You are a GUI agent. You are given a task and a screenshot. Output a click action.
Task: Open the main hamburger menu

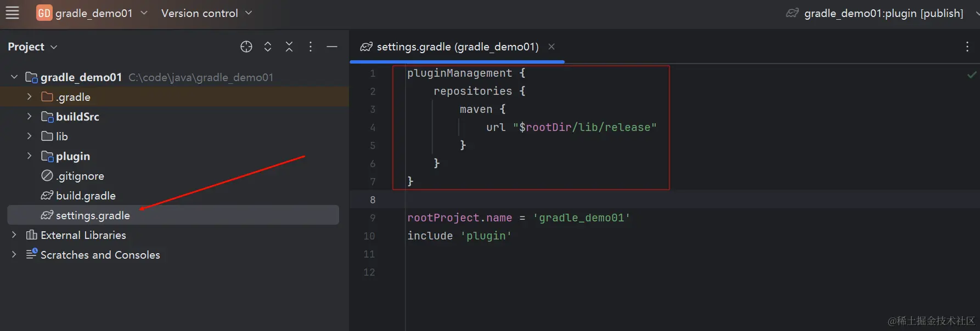12,13
